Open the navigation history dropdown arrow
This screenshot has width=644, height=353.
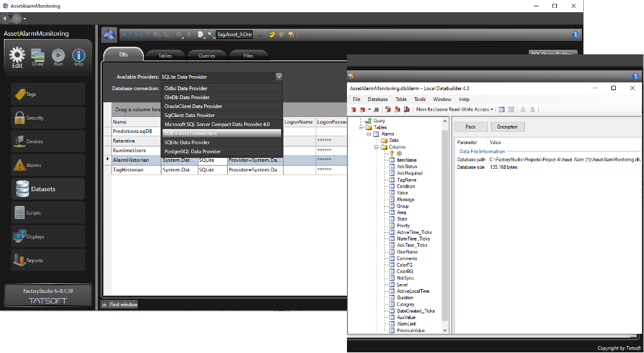coord(25,19)
